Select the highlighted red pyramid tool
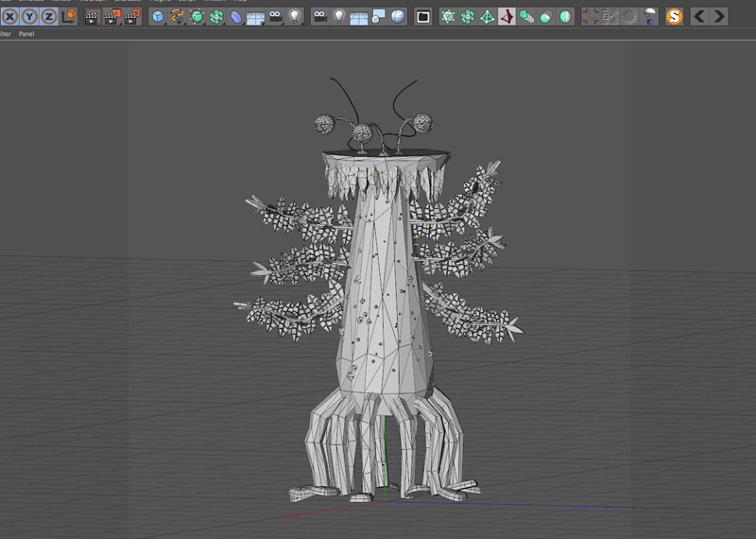Image resolution: width=756 pixels, height=539 pixels. pyautogui.click(x=507, y=17)
